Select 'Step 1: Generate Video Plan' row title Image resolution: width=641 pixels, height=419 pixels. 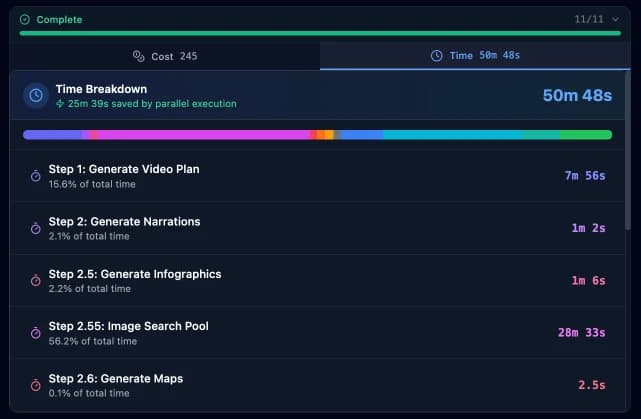124,169
